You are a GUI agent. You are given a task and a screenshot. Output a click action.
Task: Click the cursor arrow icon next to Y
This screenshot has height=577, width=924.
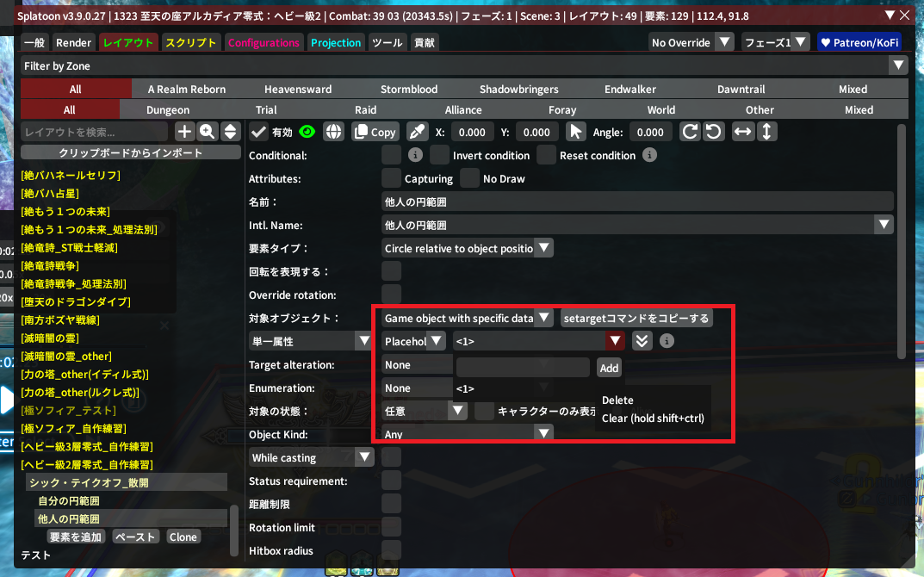pyautogui.click(x=575, y=132)
